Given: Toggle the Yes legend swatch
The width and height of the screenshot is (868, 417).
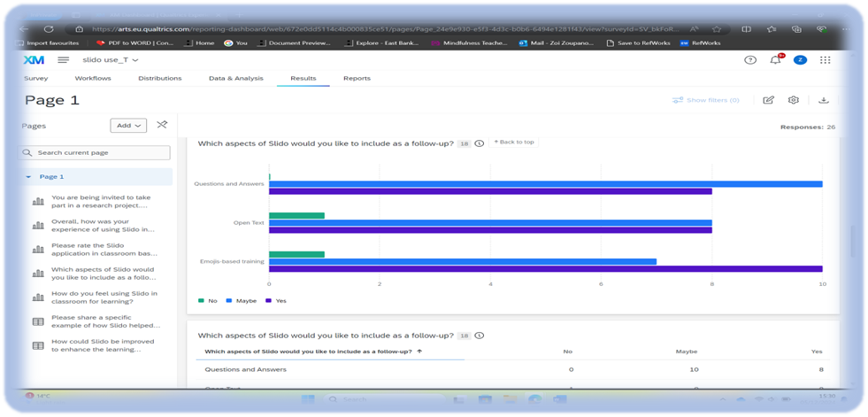Looking at the screenshot, I should [269, 301].
